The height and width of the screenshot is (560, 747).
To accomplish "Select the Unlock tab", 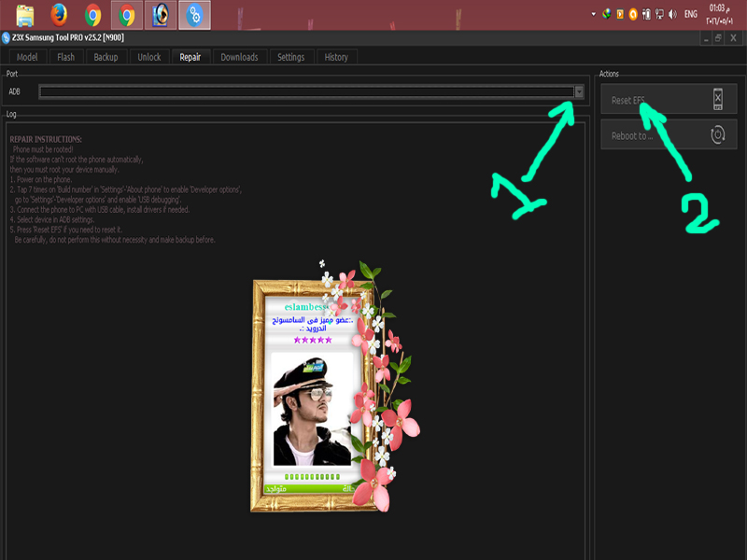I will (x=149, y=57).
